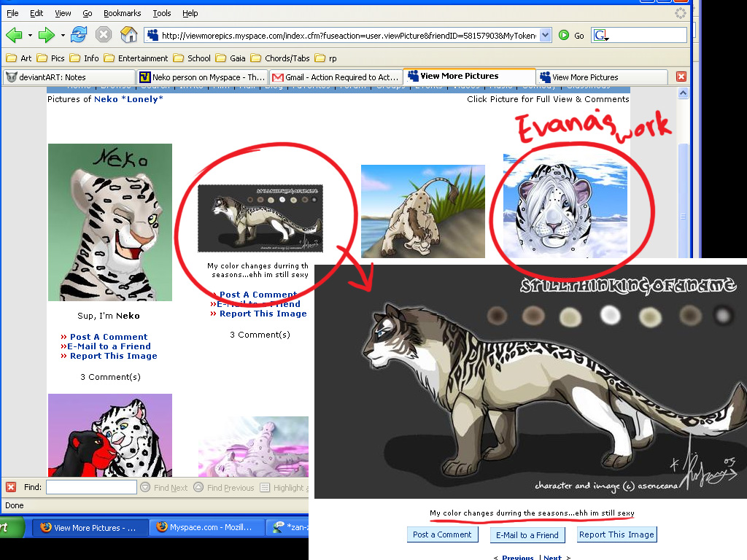Screen dimensions: 747x560
Task: Click E-Mail to a Friend under Neko portrait
Action: tap(109, 346)
